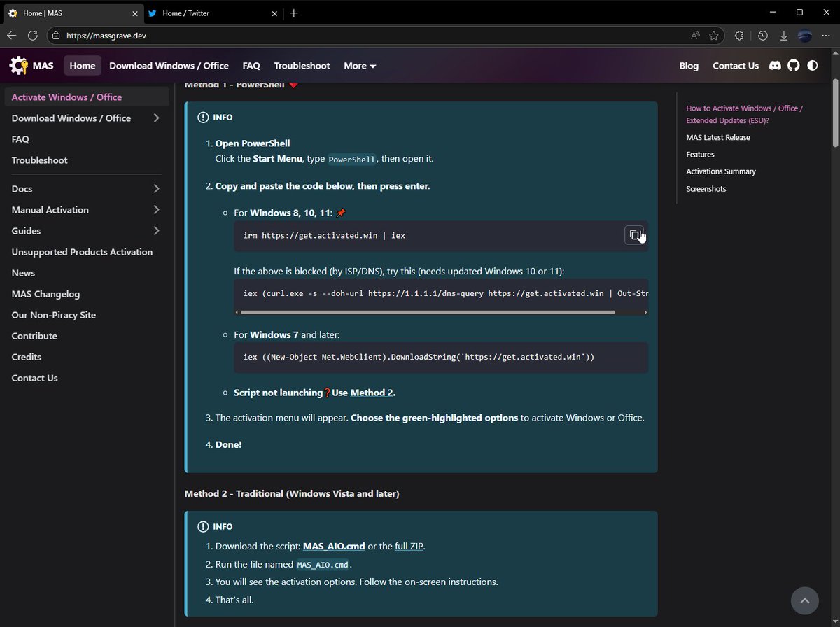This screenshot has height=627, width=840.
Task: Expand the More dropdown menu
Action: click(360, 65)
